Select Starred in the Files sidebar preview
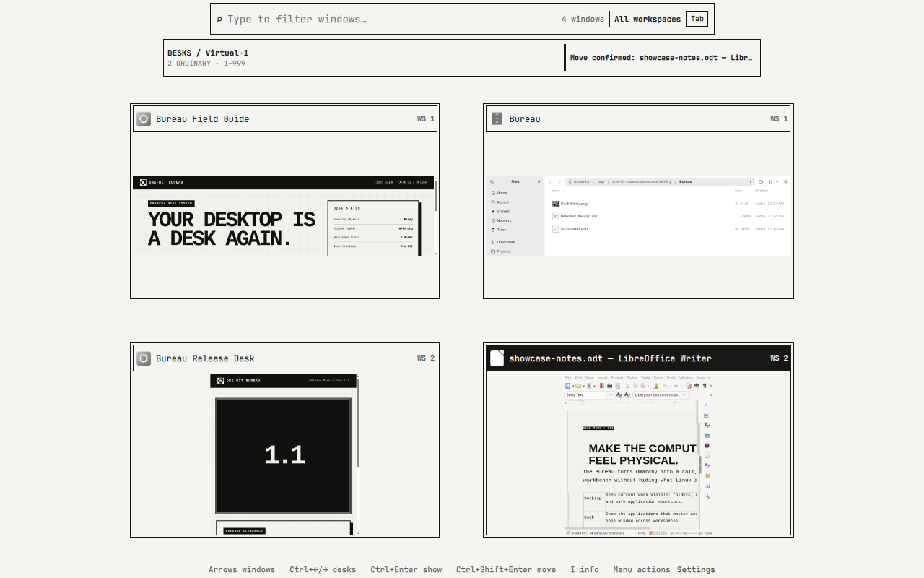 (515, 211)
